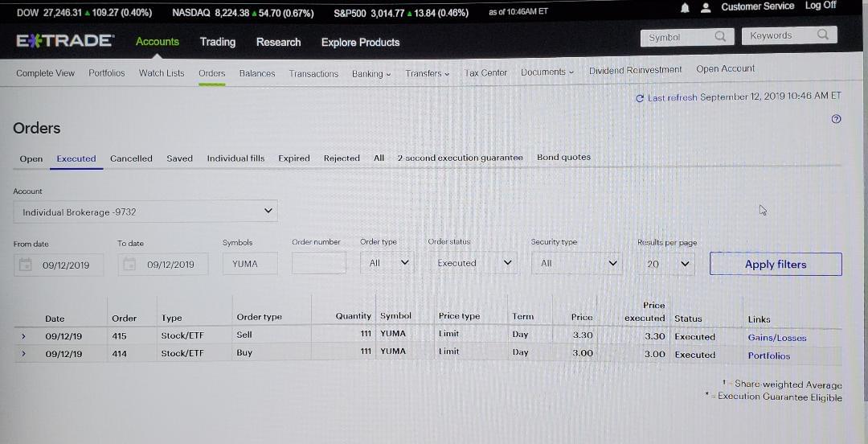The image size is (868, 444).
Task: Click the DOW index quote in the ticker
Action: pyautogui.click(x=84, y=13)
